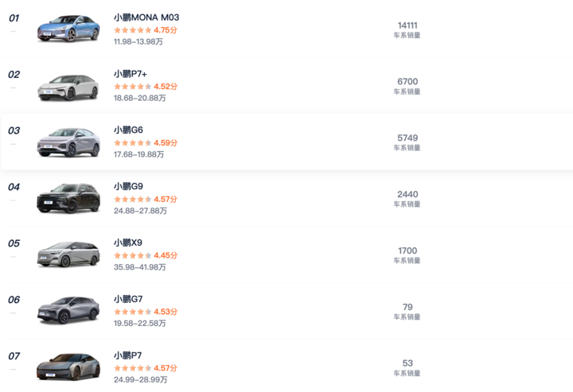The width and height of the screenshot is (573, 392).
Task: Open the 小鹏X9 model link
Action: tap(128, 243)
